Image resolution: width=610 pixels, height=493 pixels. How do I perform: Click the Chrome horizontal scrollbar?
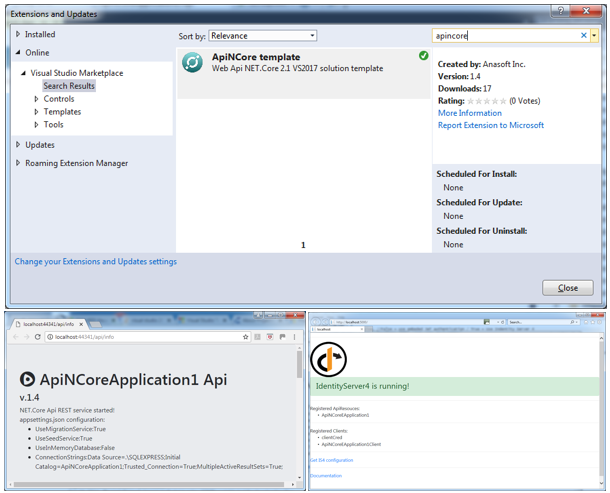point(149,484)
